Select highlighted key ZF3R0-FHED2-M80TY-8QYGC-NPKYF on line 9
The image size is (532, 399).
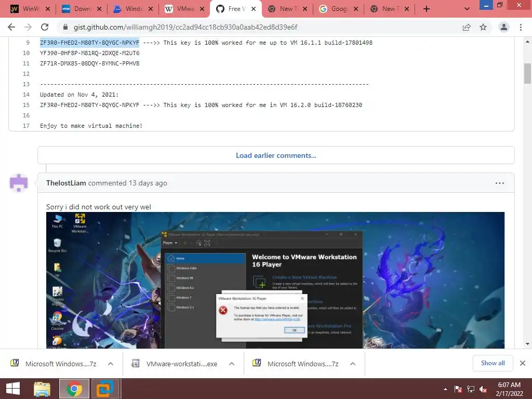point(89,43)
